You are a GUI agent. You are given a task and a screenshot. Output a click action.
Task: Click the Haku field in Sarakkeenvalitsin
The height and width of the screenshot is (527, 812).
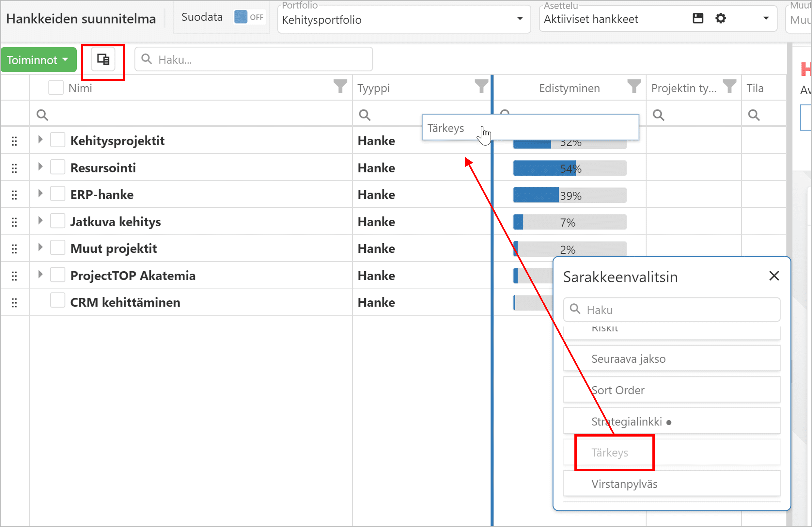671,310
